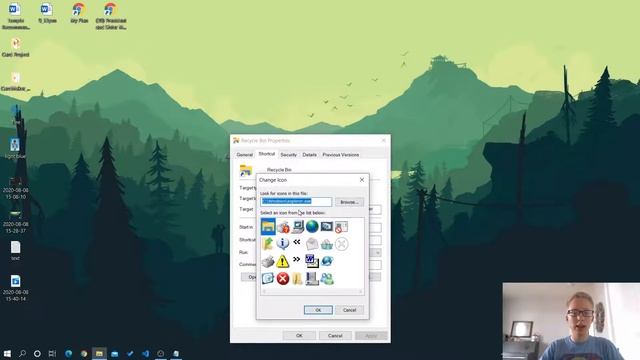The image size is (640, 360).
Task: Choose the gray printer icon in the third row
Action: (268, 261)
